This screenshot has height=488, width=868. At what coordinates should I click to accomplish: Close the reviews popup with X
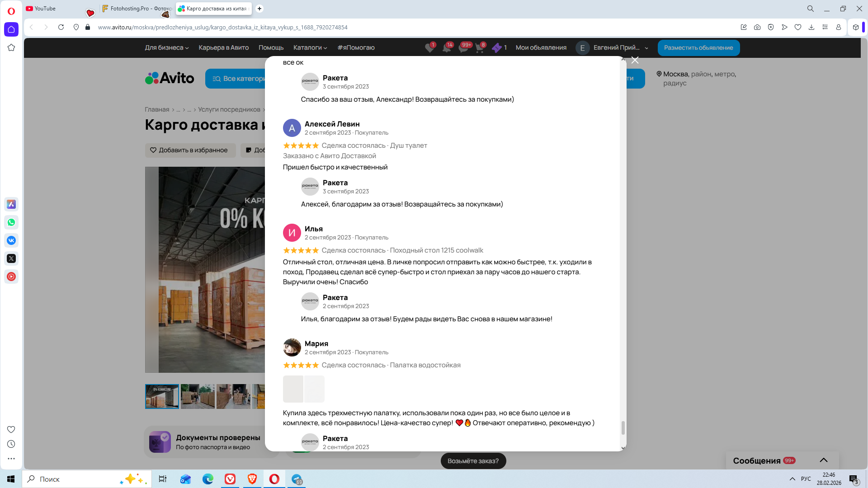(x=635, y=60)
